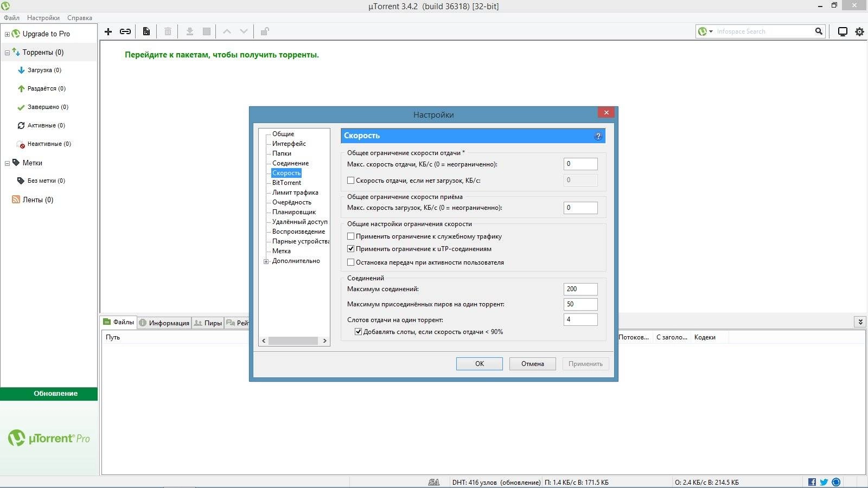
Task: Open Preferences via the gear icon
Action: click(860, 31)
